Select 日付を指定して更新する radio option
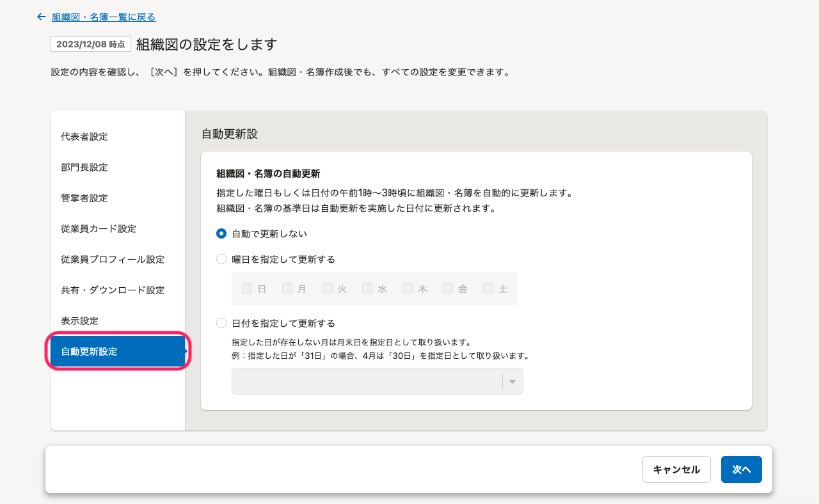 [x=221, y=324]
